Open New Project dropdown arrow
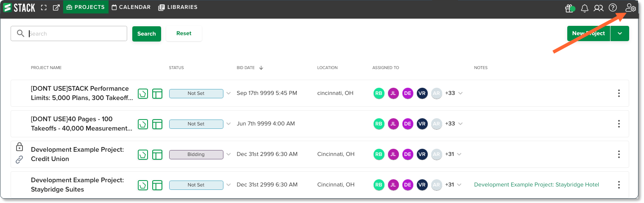Image resolution: width=644 pixels, height=203 pixels. click(x=620, y=33)
